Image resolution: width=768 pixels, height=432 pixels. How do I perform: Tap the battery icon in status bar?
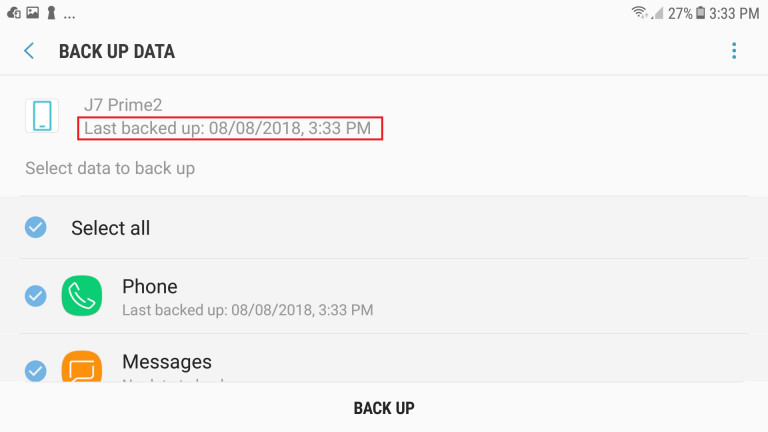(x=701, y=13)
